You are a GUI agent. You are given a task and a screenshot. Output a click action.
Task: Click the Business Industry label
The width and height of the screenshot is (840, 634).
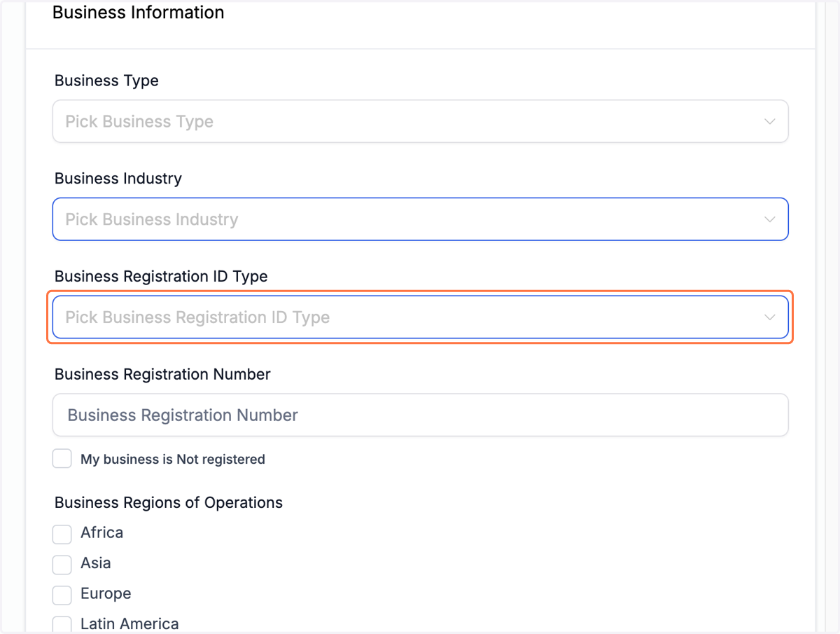pos(118,179)
